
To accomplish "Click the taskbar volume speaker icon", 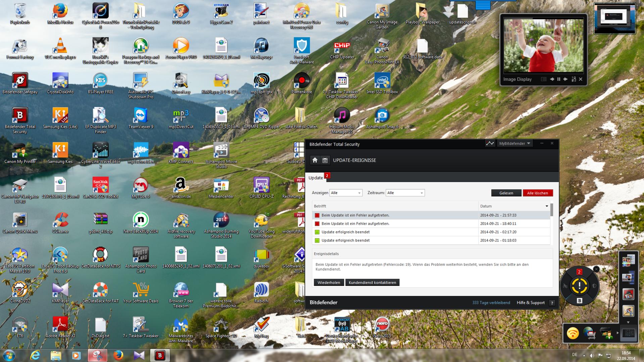I will click(592, 355).
